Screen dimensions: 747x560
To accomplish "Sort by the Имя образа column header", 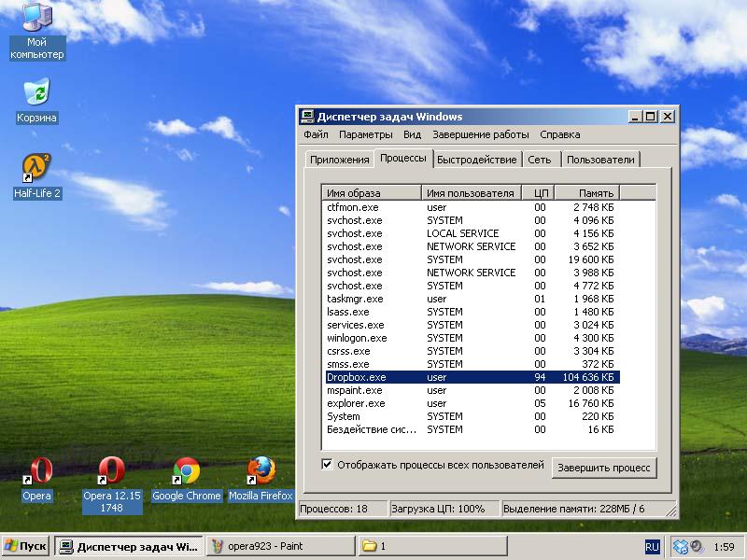I will (372, 193).
